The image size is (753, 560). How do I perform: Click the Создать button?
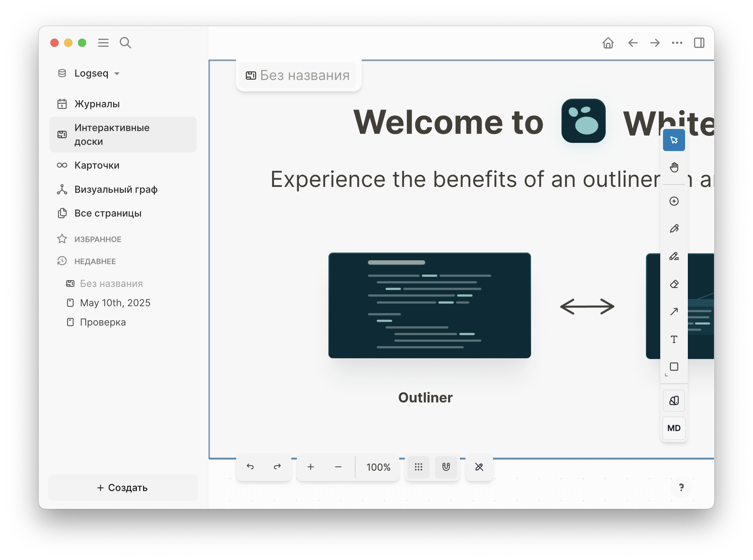[123, 488]
